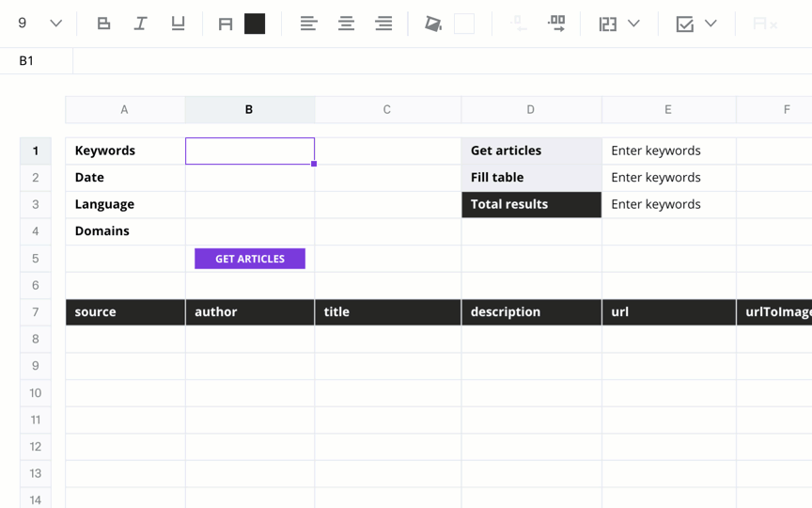Open the white fill color swatch

coord(464,24)
